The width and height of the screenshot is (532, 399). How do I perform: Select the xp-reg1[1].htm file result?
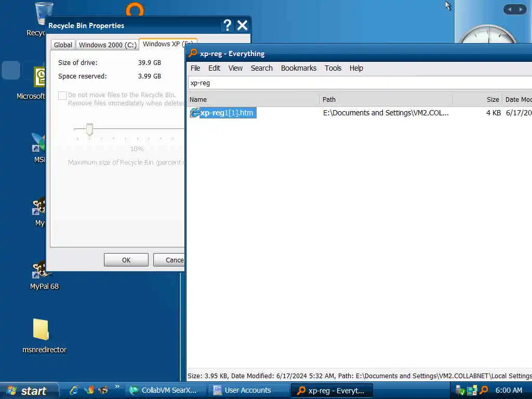pos(228,113)
